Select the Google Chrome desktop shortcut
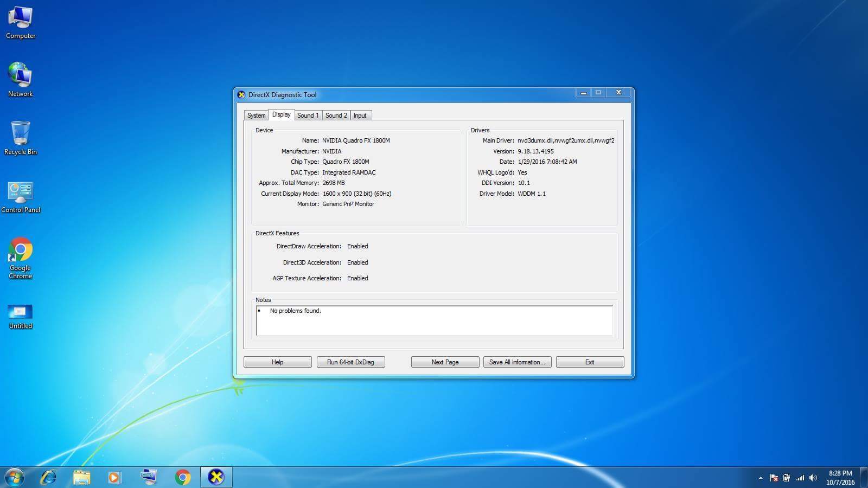The width and height of the screenshot is (868, 488). point(21,257)
